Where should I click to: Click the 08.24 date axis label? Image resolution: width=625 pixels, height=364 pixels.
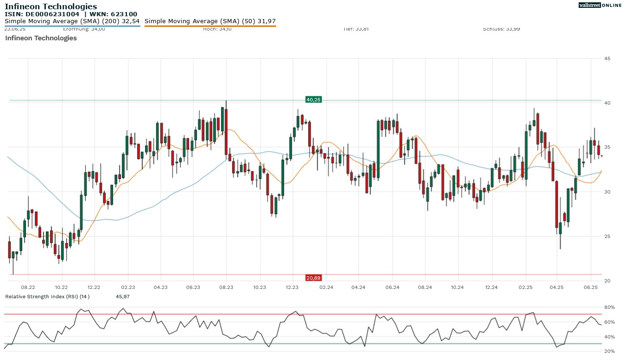pyautogui.click(x=425, y=288)
